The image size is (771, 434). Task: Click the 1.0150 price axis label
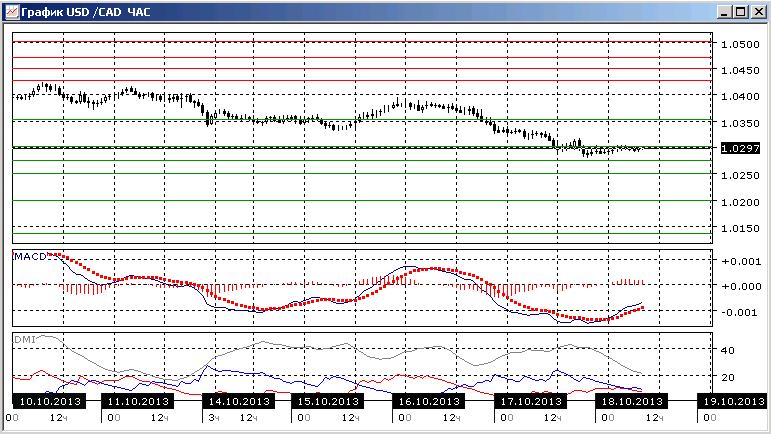[x=740, y=228]
